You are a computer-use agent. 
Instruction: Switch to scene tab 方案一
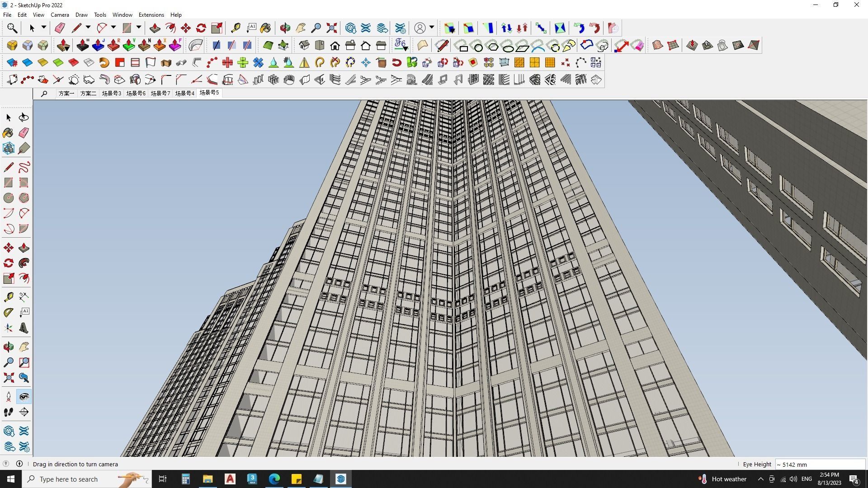click(x=66, y=93)
